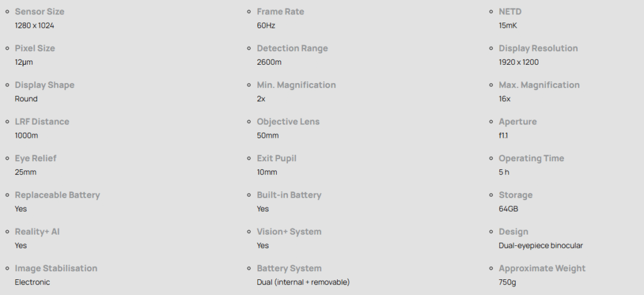Select the 64GB storage value
The image size is (644, 295).
[x=508, y=209]
